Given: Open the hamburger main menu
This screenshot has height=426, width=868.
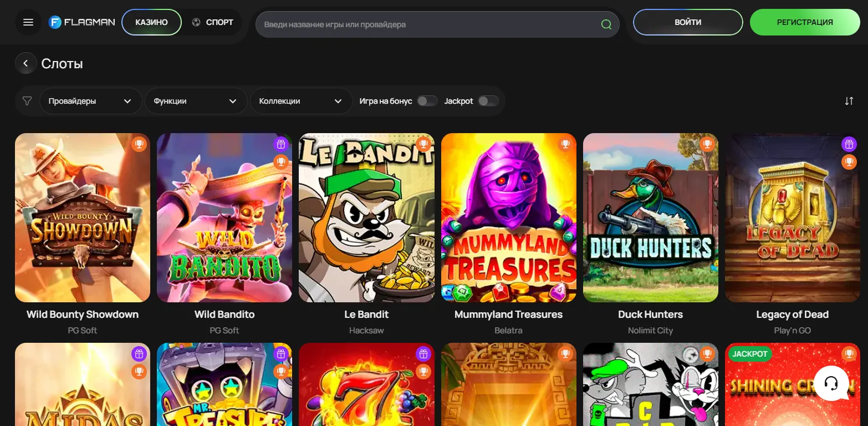Looking at the screenshot, I should pos(28,23).
